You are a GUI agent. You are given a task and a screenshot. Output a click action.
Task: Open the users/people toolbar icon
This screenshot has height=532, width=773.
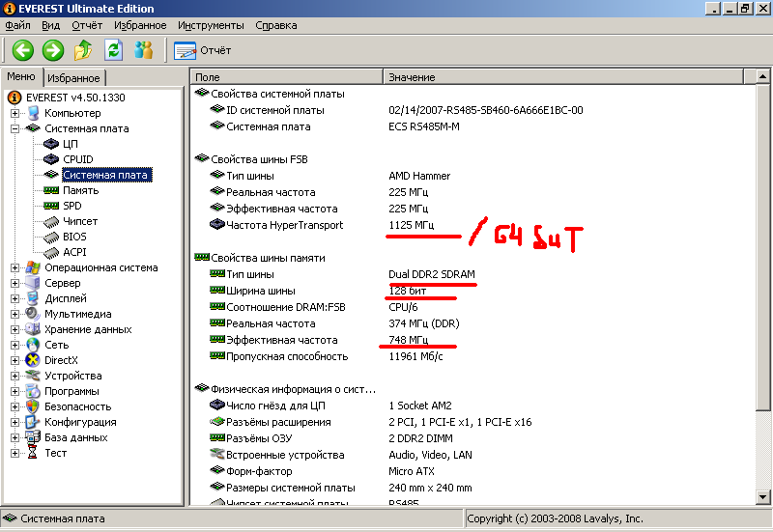(143, 50)
